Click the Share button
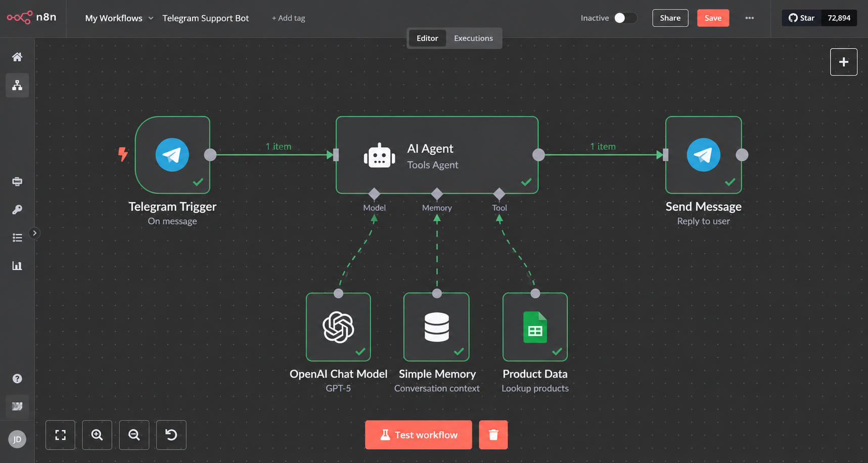The width and height of the screenshot is (868, 463). click(x=670, y=18)
